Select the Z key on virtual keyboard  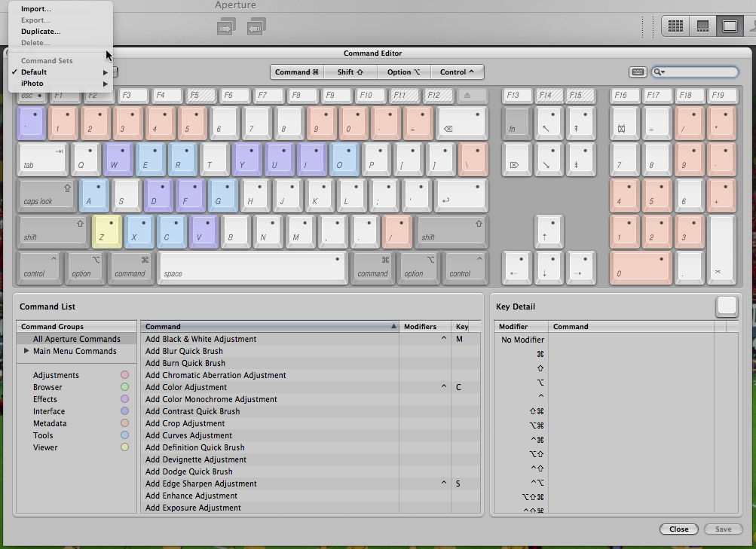pos(106,232)
